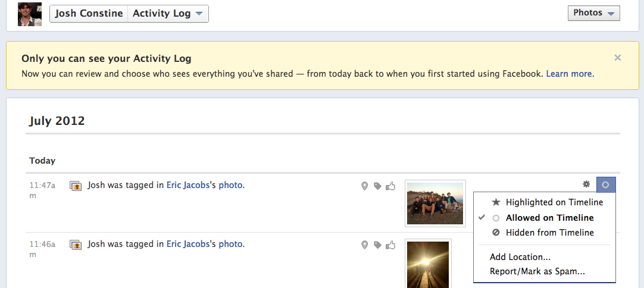Viewport: 644px width, 288px height.
Task: Open the Photos filter dropdown
Action: 594,13
